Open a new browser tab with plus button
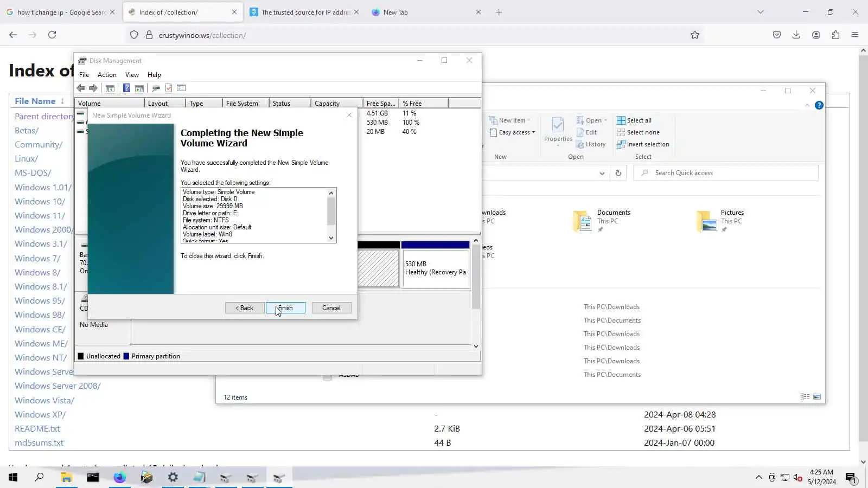 pos(499,12)
